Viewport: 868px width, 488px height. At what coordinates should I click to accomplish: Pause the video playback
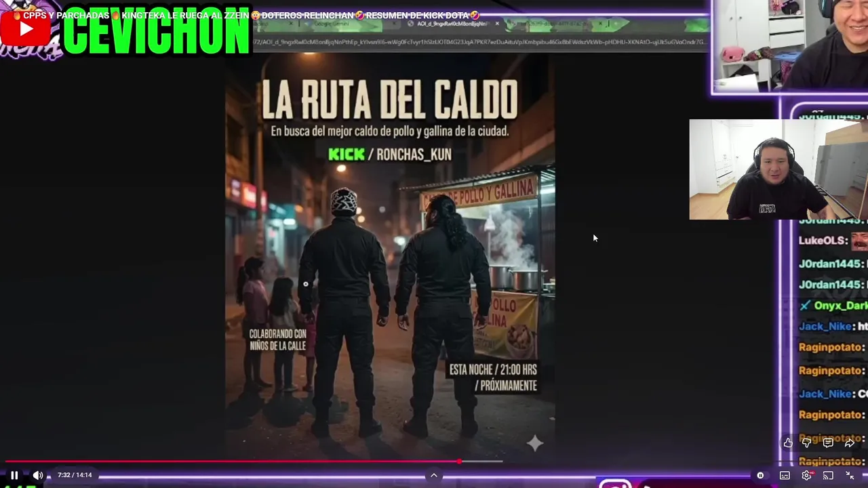(x=14, y=475)
